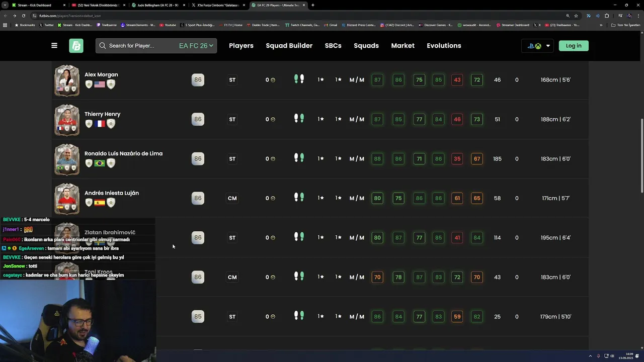Click the Spain flag under Iniesta
The width and height of the screenshot is (644, 362).
(100, 203)
